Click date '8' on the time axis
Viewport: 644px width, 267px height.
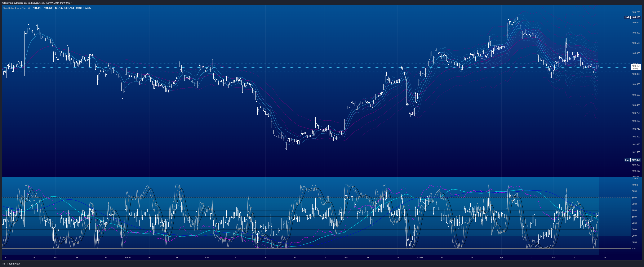(x=575, y=257)
